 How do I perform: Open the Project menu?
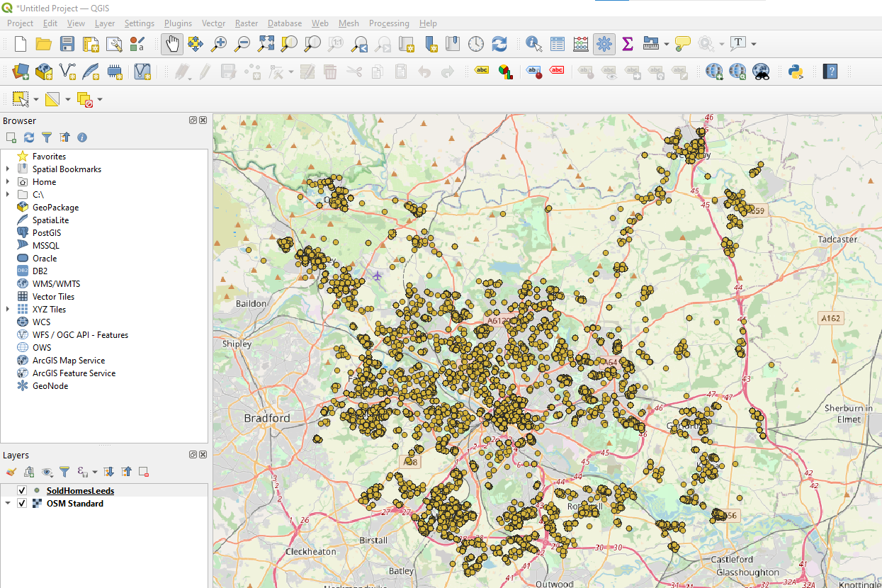pos(20,23)
